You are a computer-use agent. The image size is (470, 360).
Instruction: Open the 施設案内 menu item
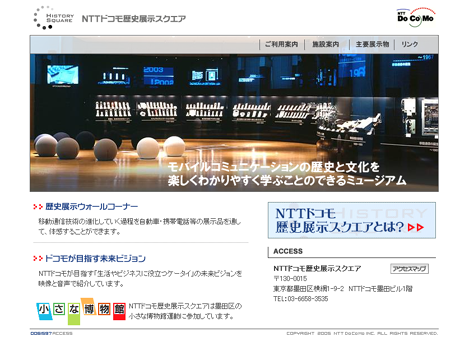coord(326,44)
